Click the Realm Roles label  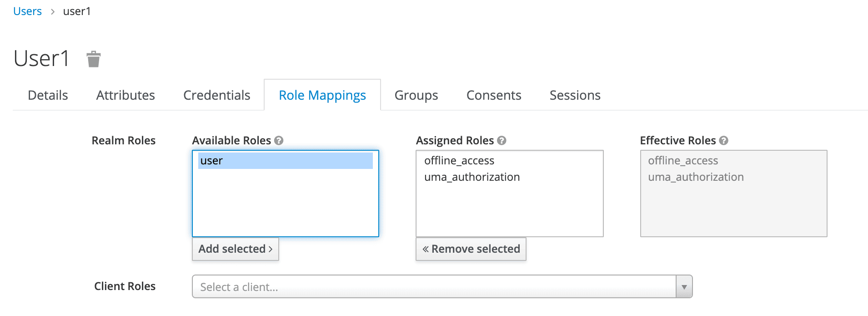(124, 141)
